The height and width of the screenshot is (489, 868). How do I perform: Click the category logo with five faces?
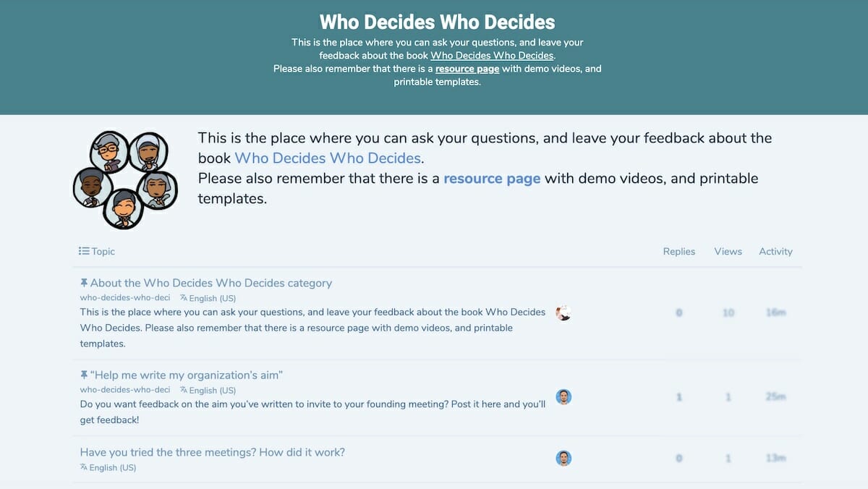(x=124, y=179)
